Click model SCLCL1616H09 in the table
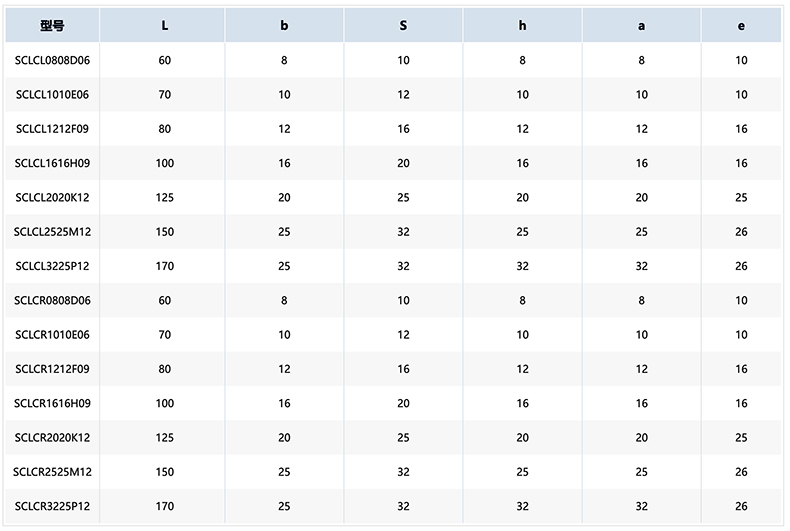This screenshot has width=790, height=531. (53, 163)
